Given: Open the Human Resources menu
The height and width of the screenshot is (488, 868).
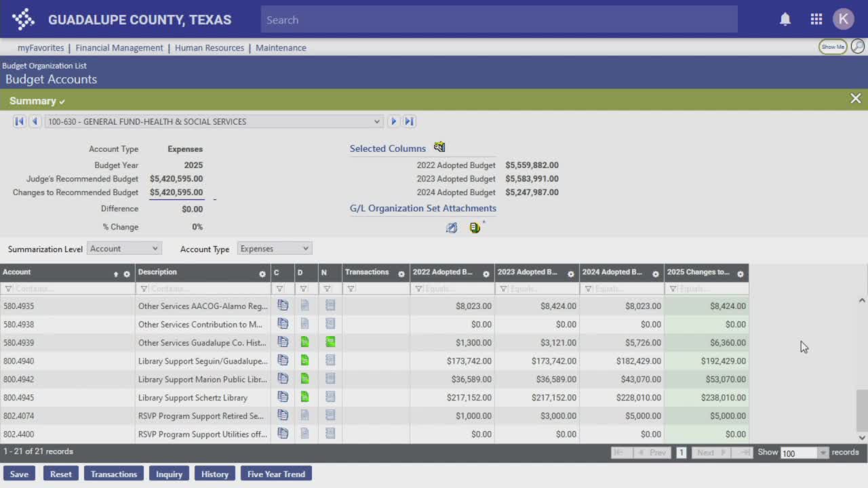Looking at the screenshot, I should (x=209, y=47).
